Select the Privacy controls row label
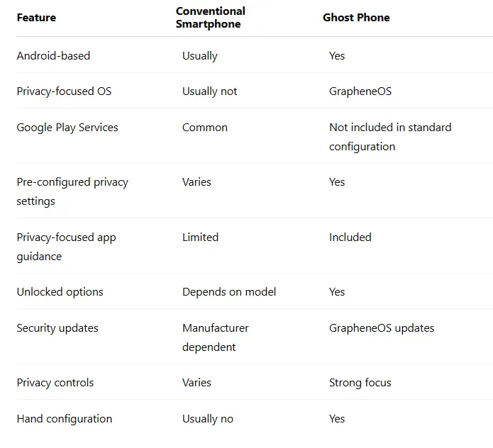Viewport: 493px width, 448px height. point(55,383)
